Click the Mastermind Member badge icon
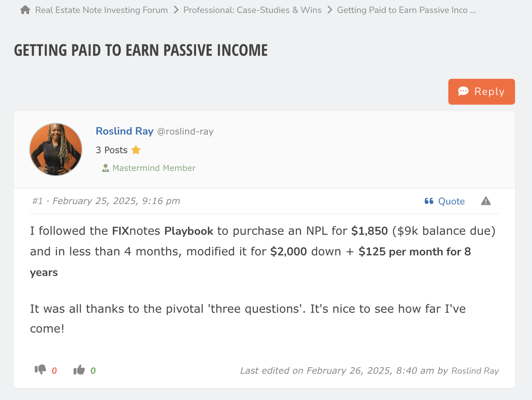 (x=106, y=167)
